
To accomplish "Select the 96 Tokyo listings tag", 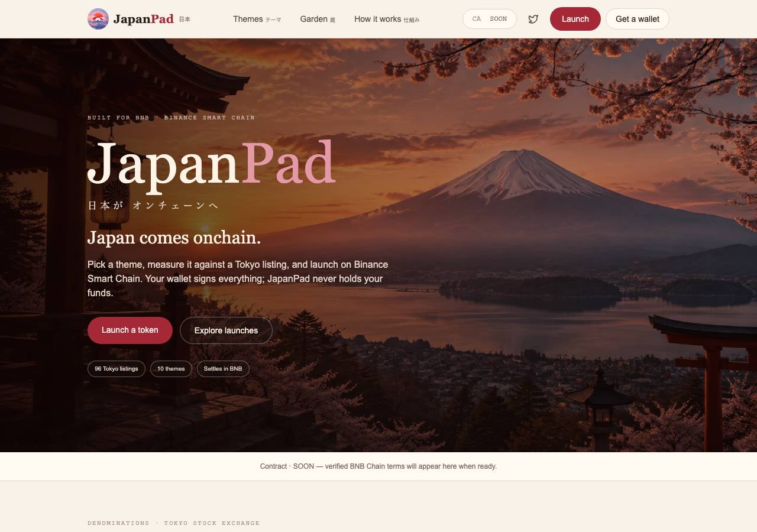I will tap(117, 369).
